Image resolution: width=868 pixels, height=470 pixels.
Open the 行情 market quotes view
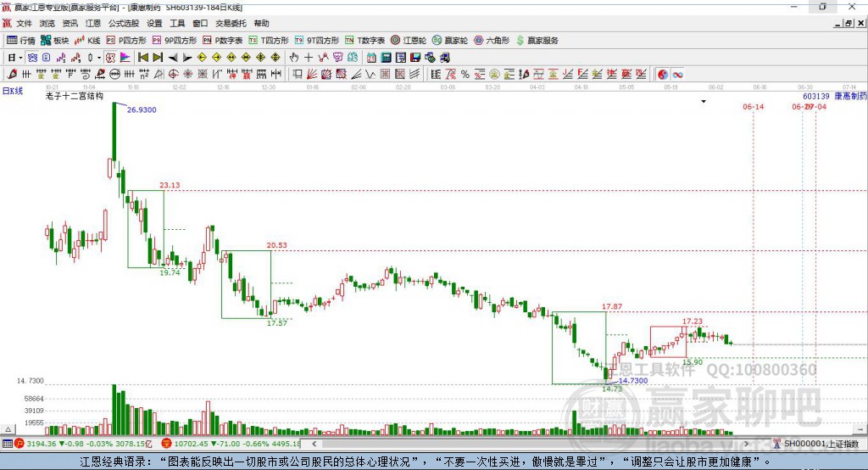pos(20,41)
